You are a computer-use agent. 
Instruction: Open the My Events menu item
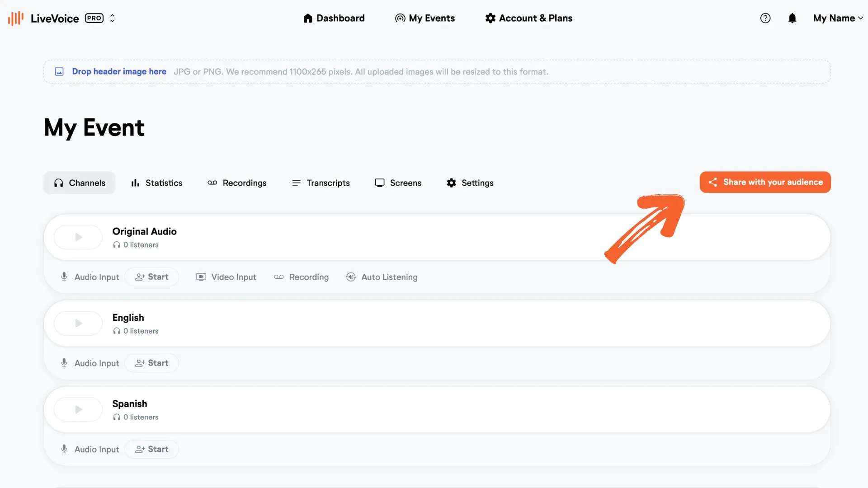click(x=425, y=18)
